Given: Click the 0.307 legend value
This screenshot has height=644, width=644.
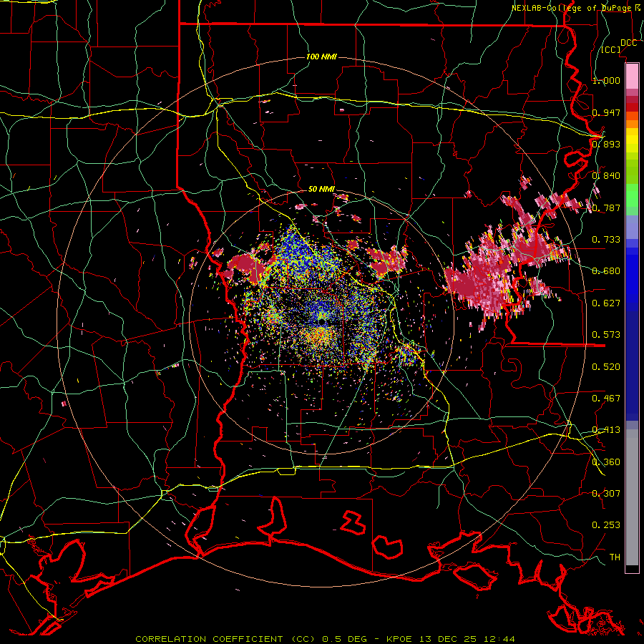Looking at the screenshot, I should pyautogui.click(x=606, y=494).
